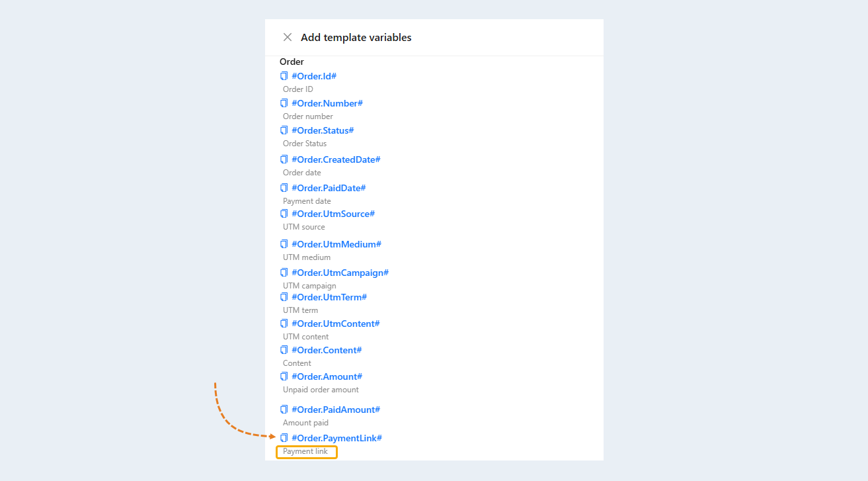Close the Add template variables panel
This screenshot has width=868, height=481.
coord(288,37)
